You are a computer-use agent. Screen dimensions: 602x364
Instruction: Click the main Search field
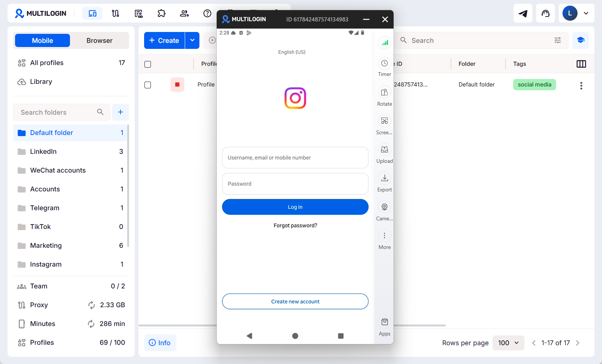[x=482, y=40]
